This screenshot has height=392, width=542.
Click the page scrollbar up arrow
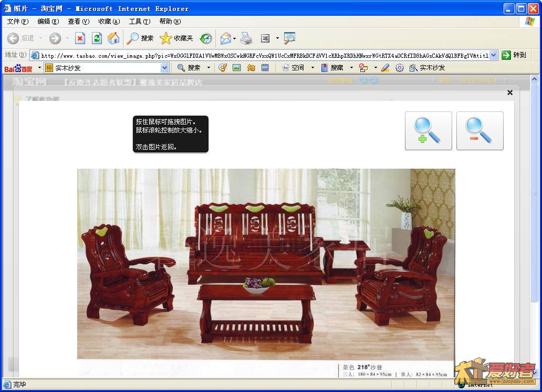(x=535, y=79)
